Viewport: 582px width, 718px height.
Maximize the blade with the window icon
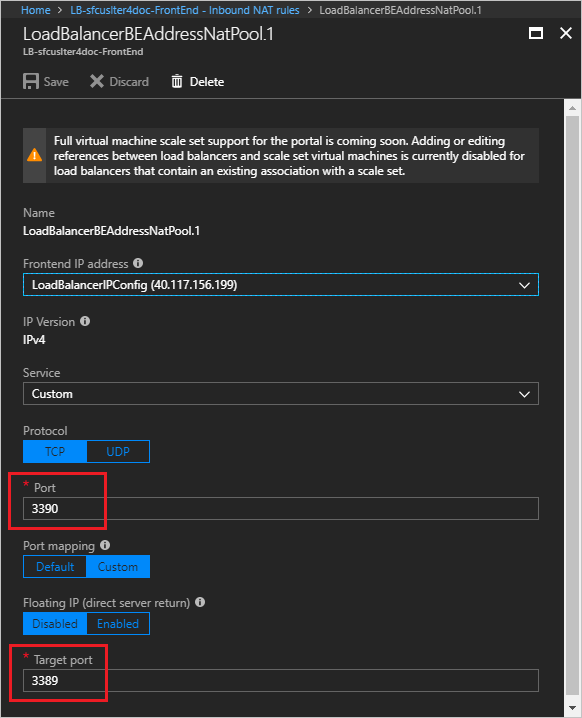pyautogui.click(x=536, y=33)
